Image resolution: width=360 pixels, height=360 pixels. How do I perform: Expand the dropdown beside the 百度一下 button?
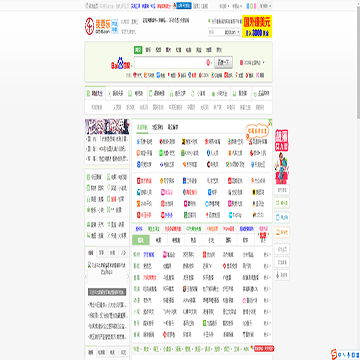[x=264, y=62]
